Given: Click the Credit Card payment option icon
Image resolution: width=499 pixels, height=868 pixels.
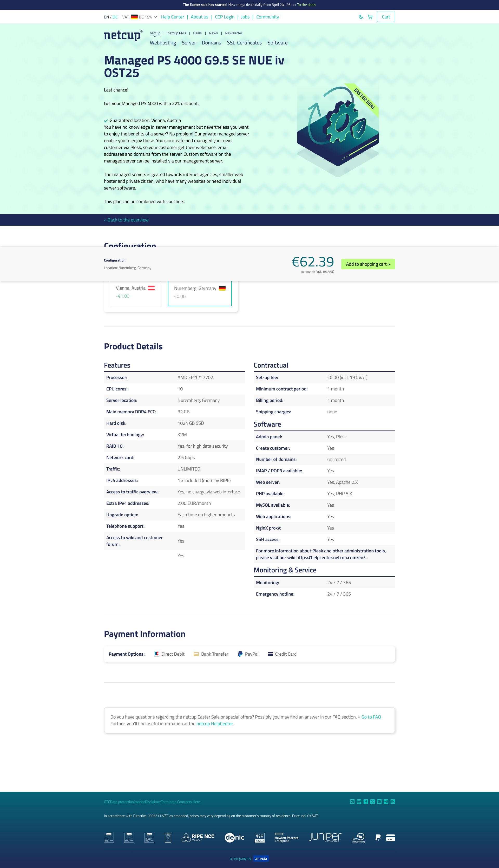Looking at the screenshot, I should [x=270, y=654].
